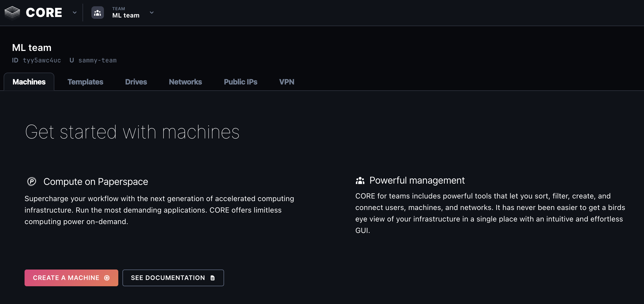Click the Get started with machines heading
Screen dimensions: 644x304
click(x=132, y=132)
